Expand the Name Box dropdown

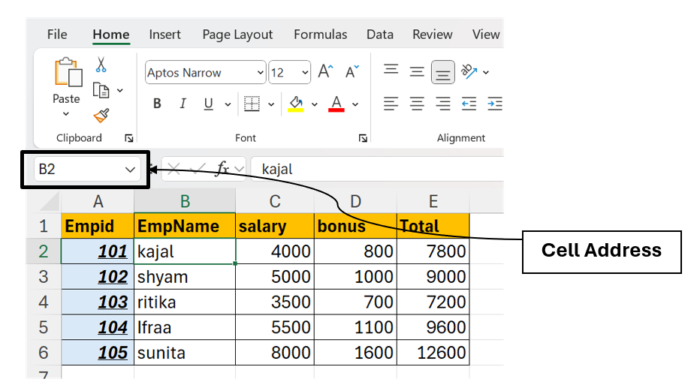pos(130,170)
